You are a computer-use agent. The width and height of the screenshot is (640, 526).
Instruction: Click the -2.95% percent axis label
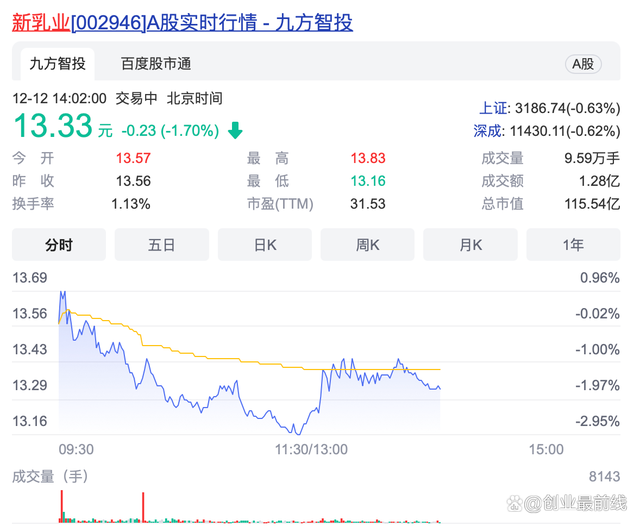pos(598,421)
